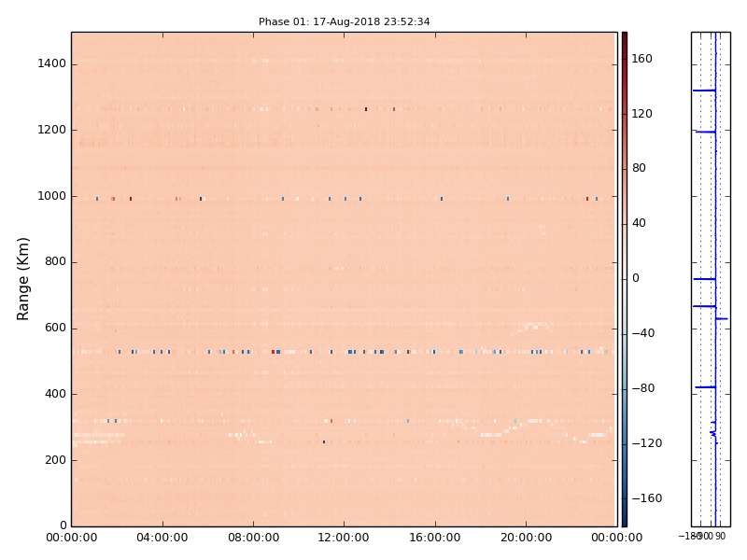Click the 160 label on the colorbar
This screenshot has width=747, height=560.
coord(641,59)
